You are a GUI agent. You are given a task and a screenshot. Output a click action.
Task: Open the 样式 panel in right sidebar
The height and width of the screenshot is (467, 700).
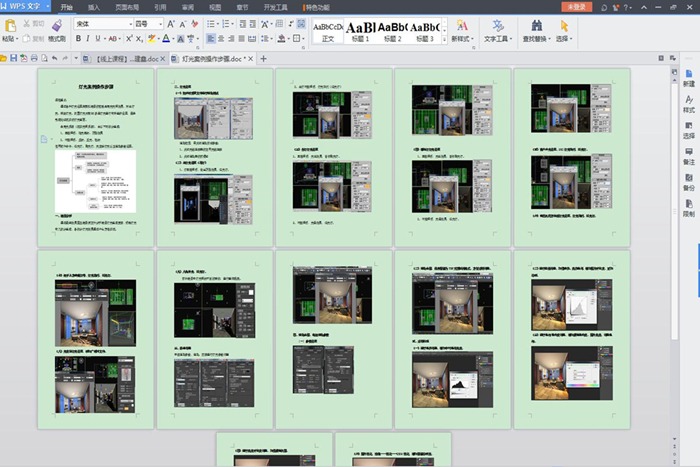[689, 104]
